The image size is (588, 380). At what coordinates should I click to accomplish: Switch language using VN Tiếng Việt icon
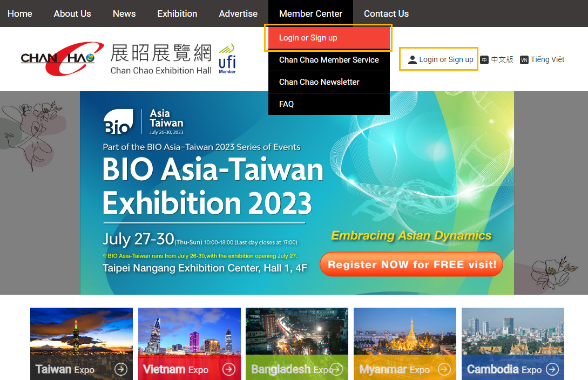524,60
